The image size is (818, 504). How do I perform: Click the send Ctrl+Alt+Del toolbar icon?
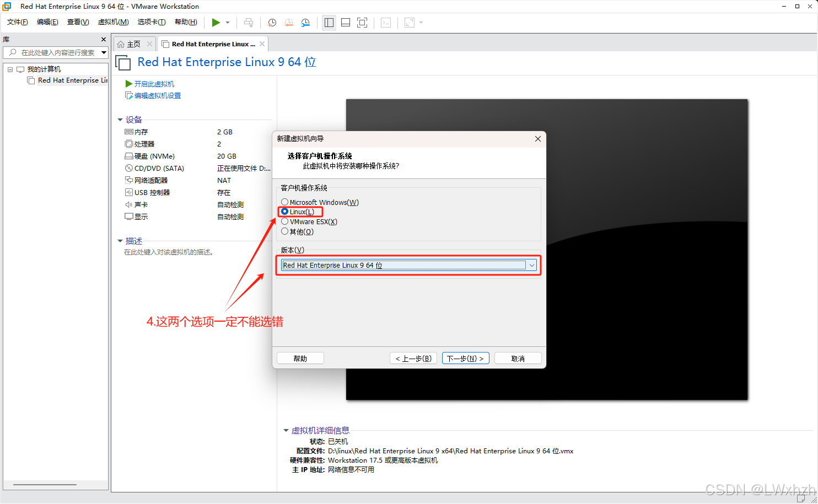pyautogui.click(x=249, y=23)
